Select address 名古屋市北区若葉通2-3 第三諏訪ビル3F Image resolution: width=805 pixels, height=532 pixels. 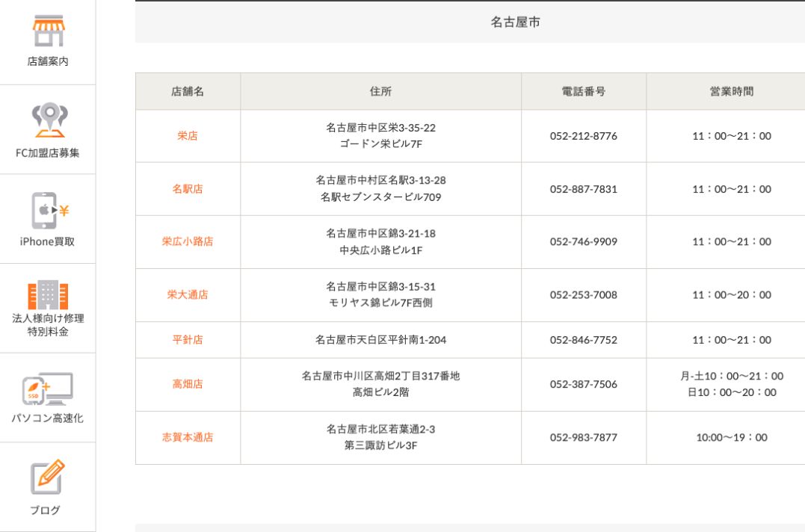click(380, 438)
